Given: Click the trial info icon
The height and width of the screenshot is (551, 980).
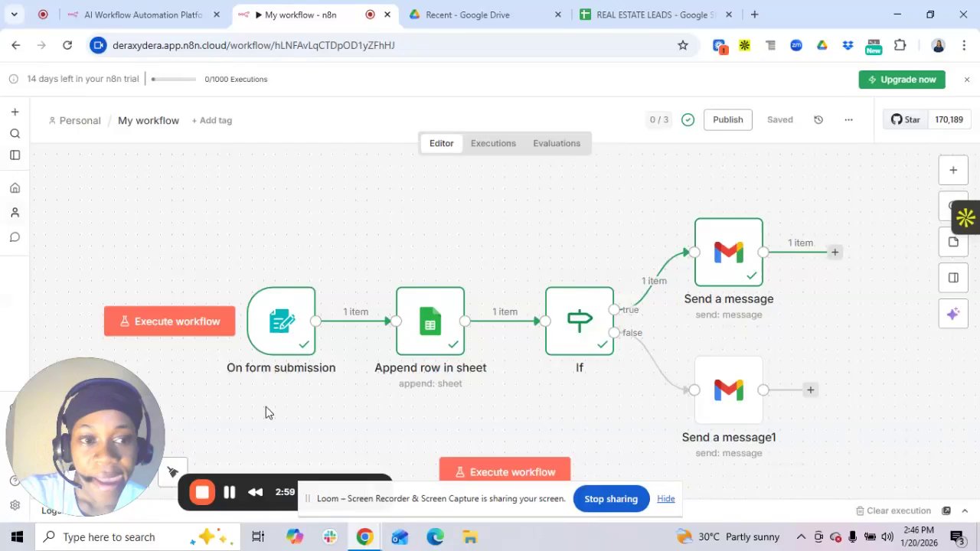Looking at the screenshot, I should click(x=13, y=79).
